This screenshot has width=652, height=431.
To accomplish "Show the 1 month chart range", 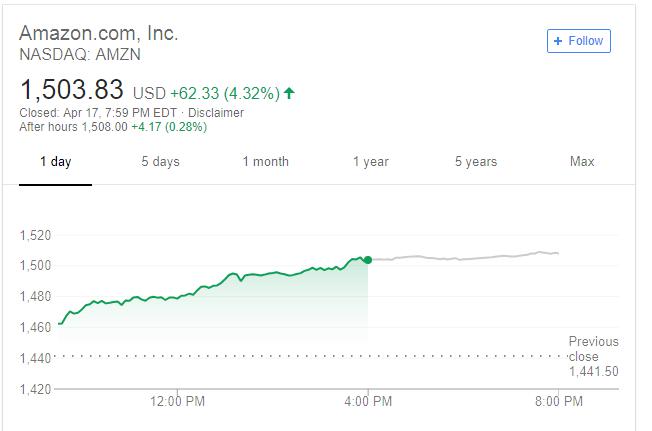I will click(265, 162).
